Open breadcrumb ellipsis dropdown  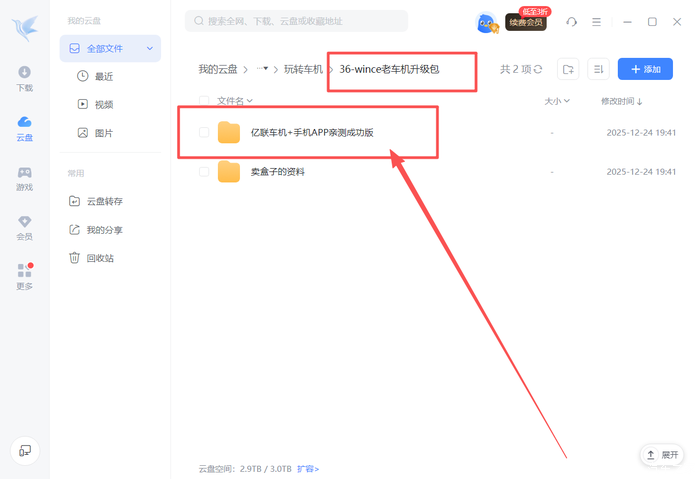click(262, 69)
